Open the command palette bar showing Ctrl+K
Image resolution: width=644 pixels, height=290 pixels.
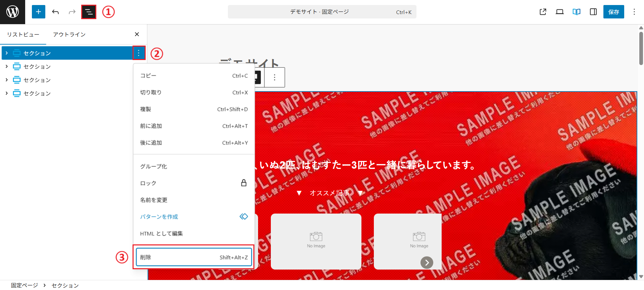click(322, 12)
